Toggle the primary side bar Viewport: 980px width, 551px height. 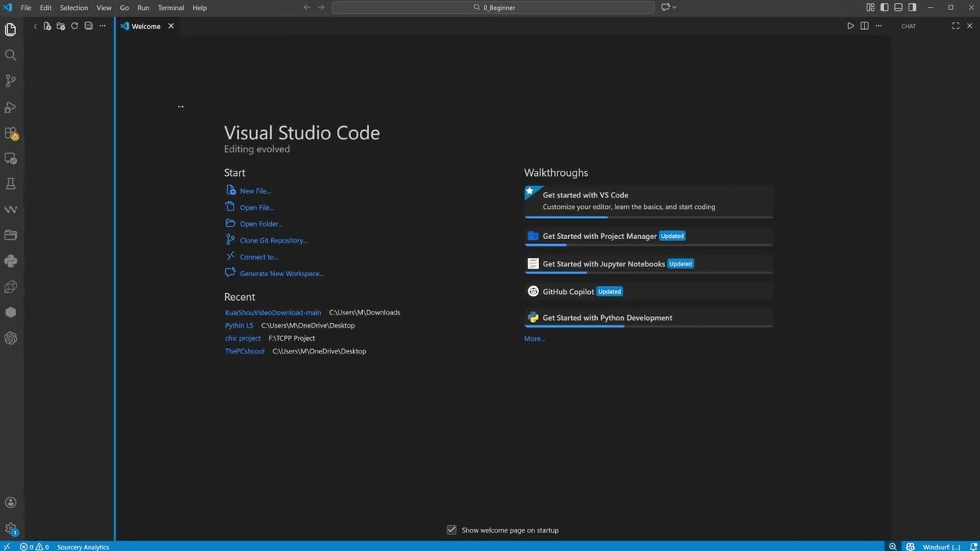click(x=884, y=8)
